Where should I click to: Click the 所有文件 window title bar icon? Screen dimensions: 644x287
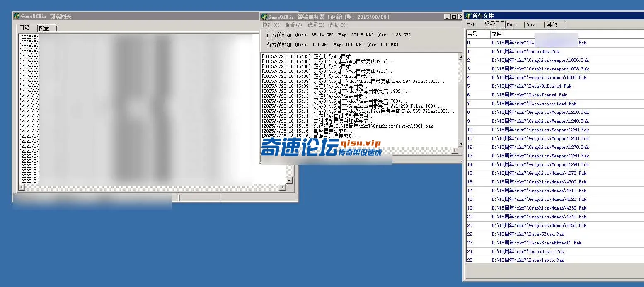[468, 16]
